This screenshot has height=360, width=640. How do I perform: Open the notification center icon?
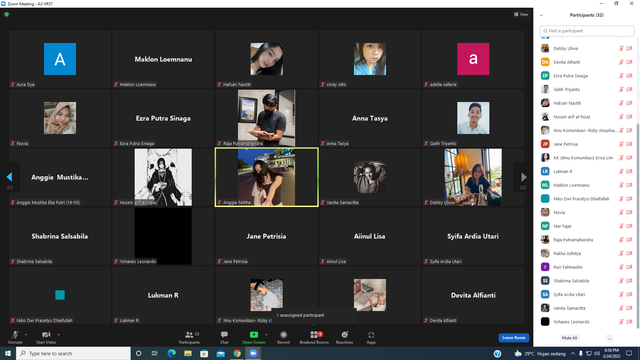click(629, 353)
